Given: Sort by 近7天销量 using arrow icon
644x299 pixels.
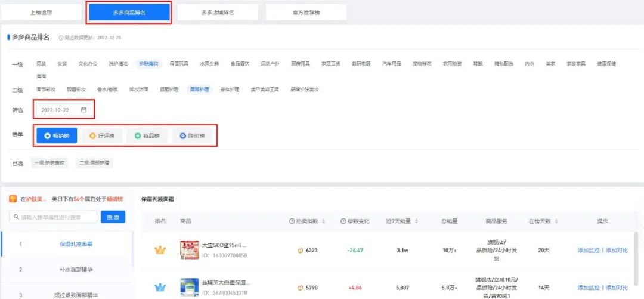Looking at the screenshot, I should pos(416,221).
